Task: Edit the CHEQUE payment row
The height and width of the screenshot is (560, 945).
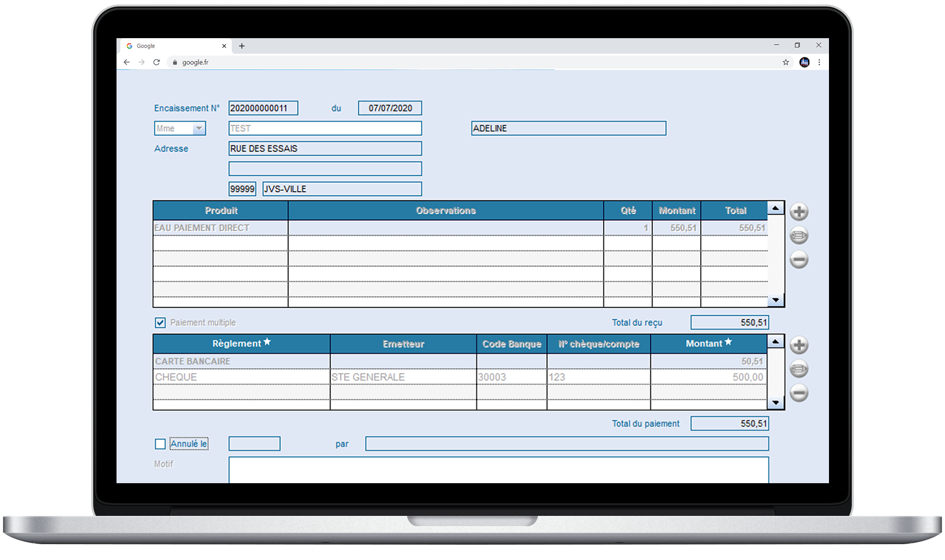Action: [x=799, y=369]
